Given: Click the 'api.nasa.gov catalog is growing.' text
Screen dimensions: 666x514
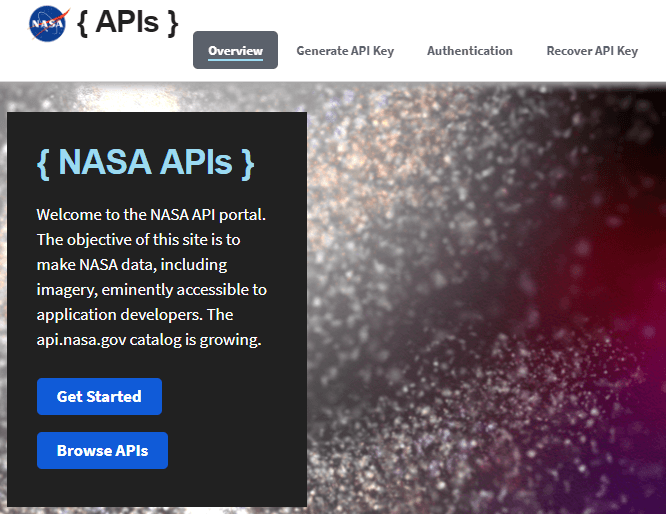Looking at the screenshot, I should pyautogui.click(x=149, y=340).
